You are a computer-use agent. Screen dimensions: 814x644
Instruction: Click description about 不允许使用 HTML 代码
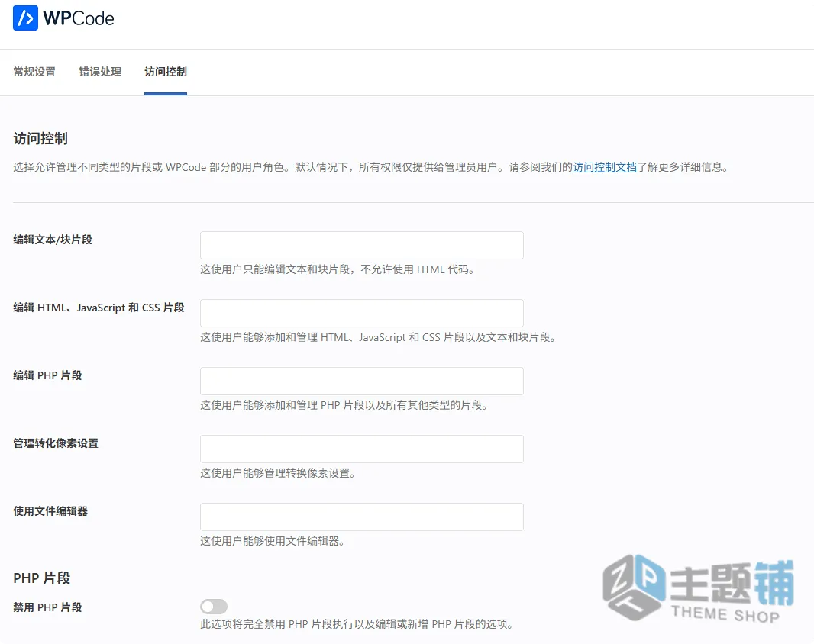tap(338, 269)
